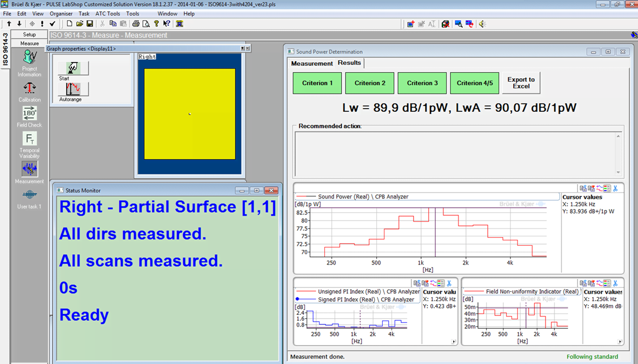Click the yellow Right partial surface square
This screenshot has width=638, height=364.
click(189, 114)
